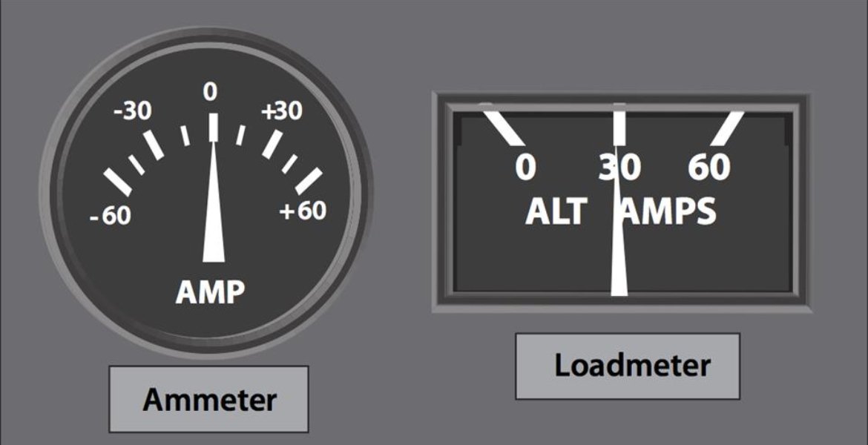This screenshot has height=445, width=868.
Task: Click the Loadmeter label box
Action: coord(628,366)
